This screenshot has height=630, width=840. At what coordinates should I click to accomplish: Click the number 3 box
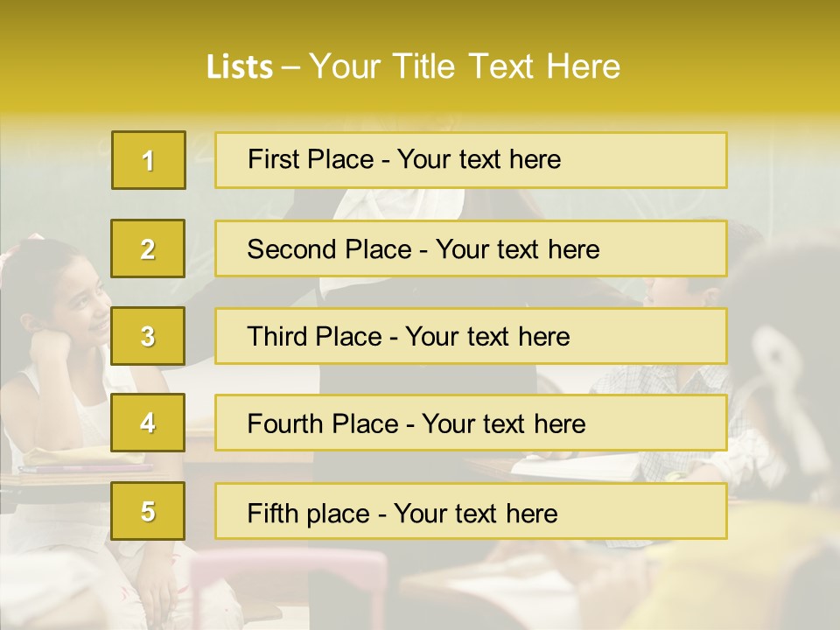pos(148,336)
